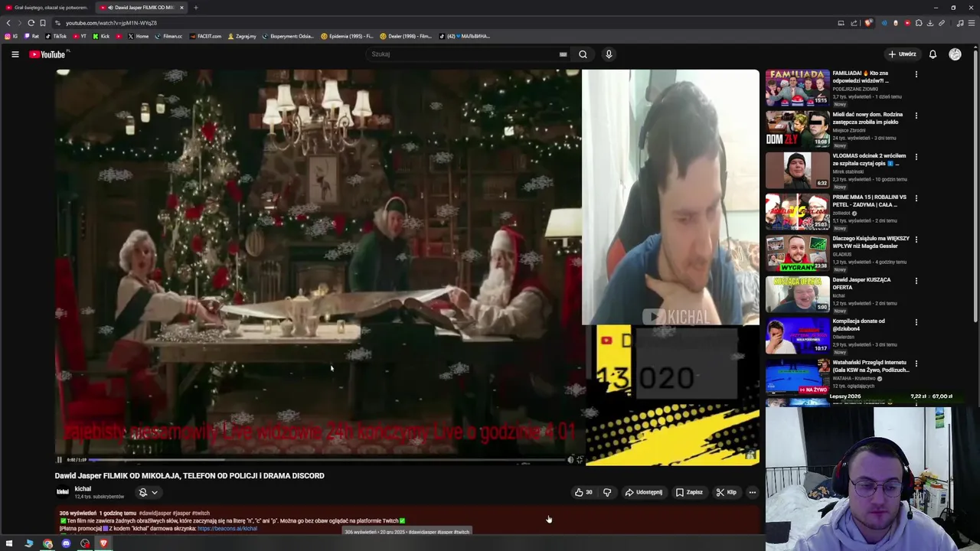Open Discord from the taskbar
Screen dimensions: 980x551
point(66,543)
